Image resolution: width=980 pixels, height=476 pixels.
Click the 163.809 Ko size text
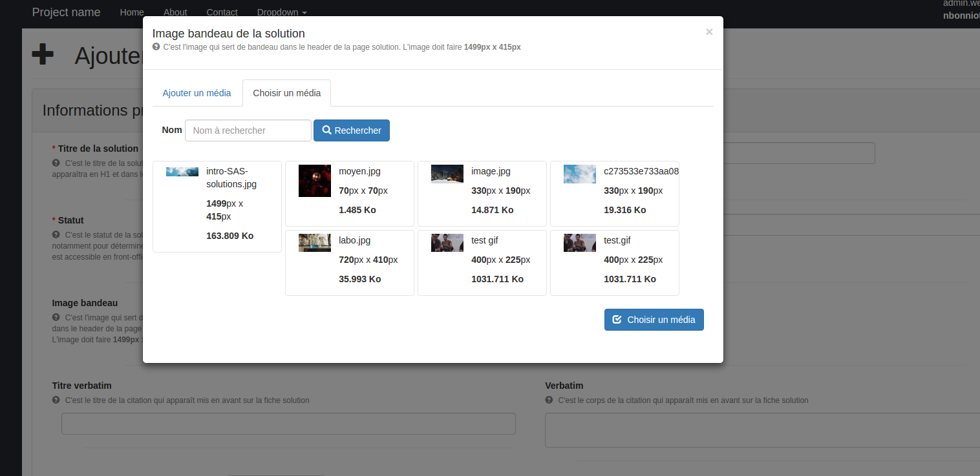click(229, 236)
